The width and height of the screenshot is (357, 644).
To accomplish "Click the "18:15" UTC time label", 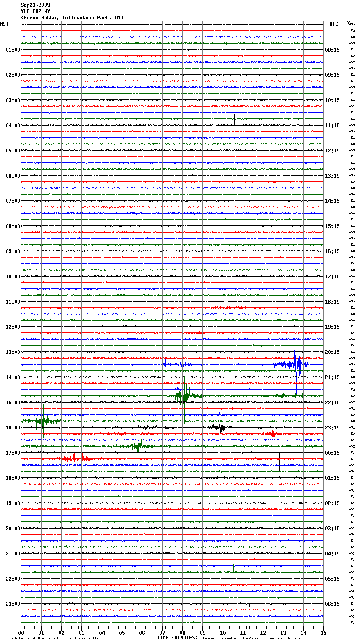I will [332, 302].
